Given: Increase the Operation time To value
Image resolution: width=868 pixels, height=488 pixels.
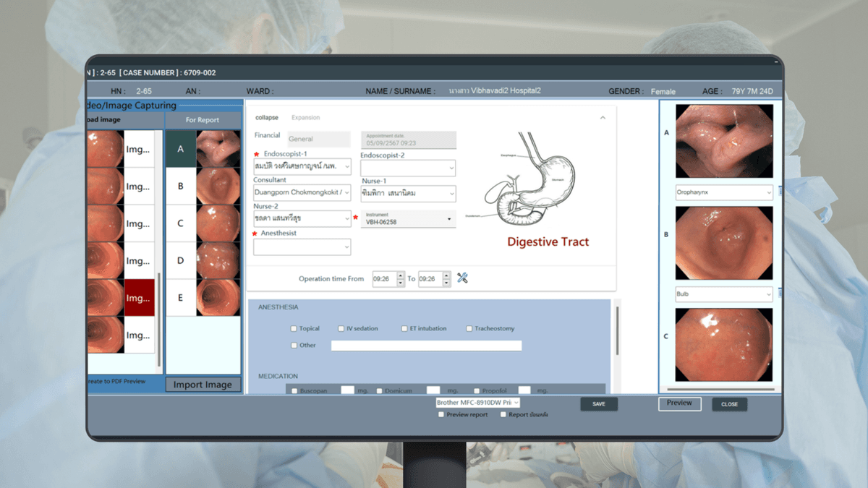Looking at the screenshot, I should click(446, 275).
